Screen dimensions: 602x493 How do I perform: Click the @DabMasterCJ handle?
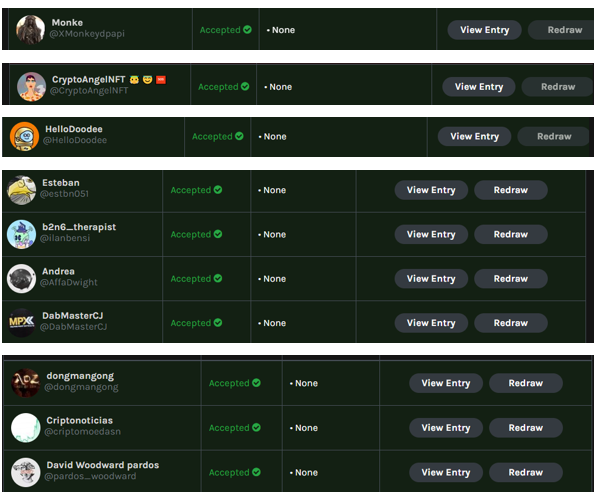(74, 327)
